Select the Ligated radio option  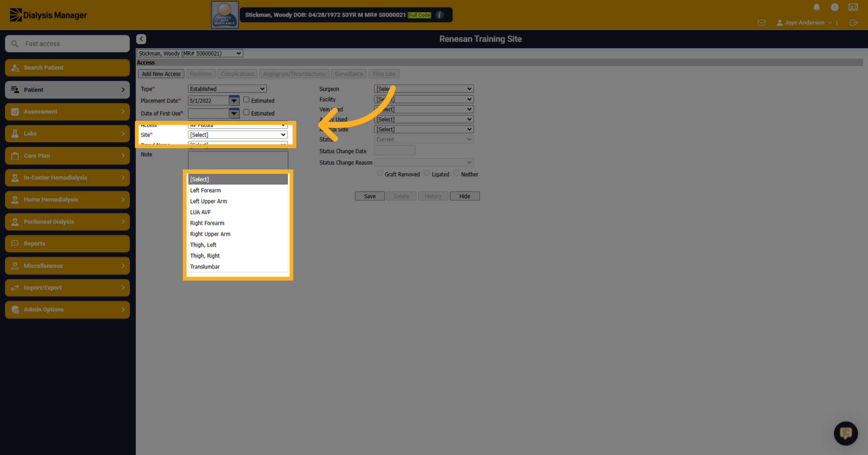427,173
